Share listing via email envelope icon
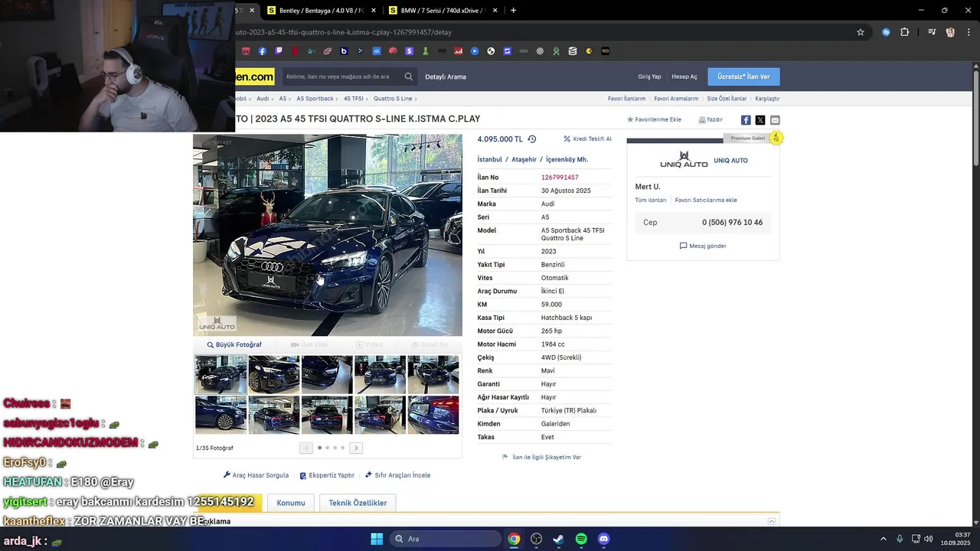The width and height of the screenshot is (980, 551). click(775, 120)
